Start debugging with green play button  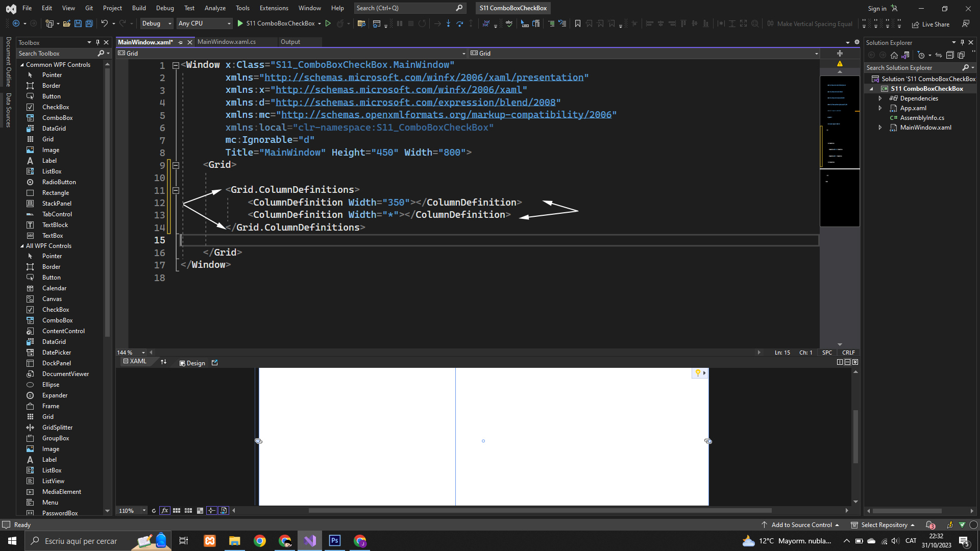[x=240, y=23]
